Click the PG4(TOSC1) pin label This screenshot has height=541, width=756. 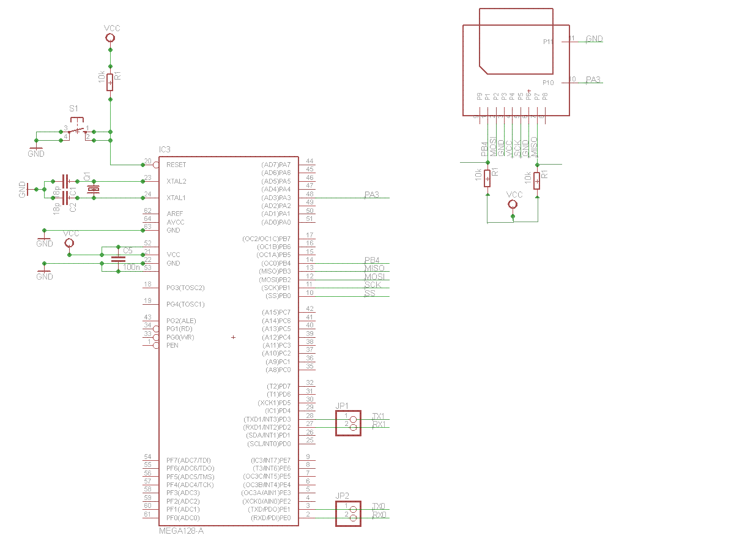[185, 304]
